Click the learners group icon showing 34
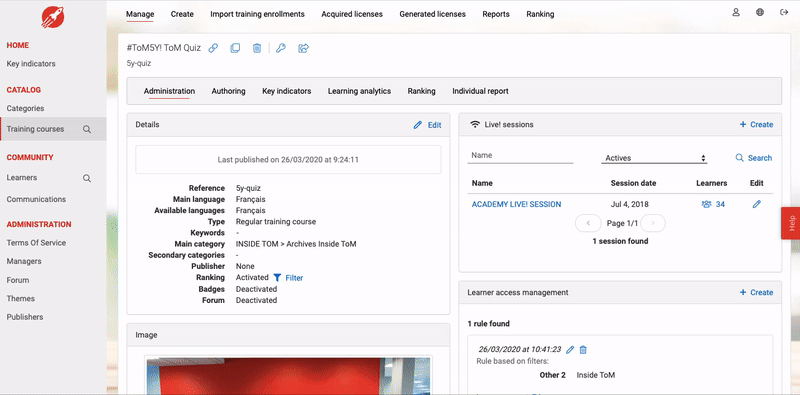The width and height of the screenshot is (800, 395). tap(706, 204)
